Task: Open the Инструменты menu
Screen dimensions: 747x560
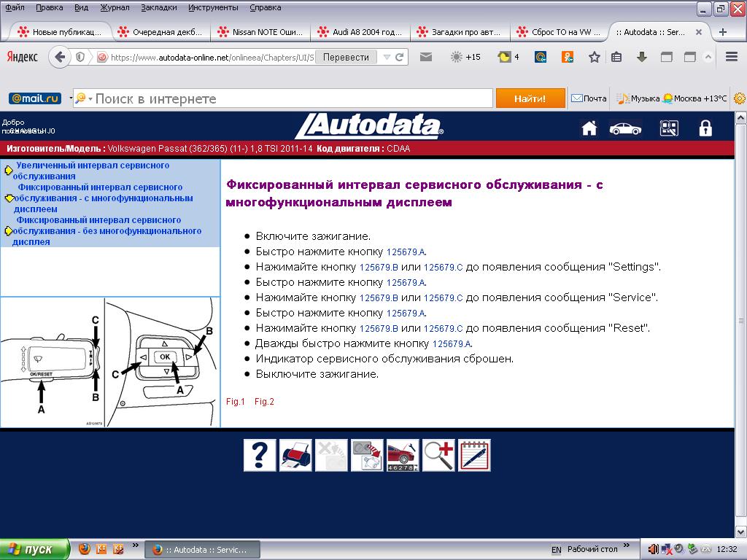Action: 213,7
